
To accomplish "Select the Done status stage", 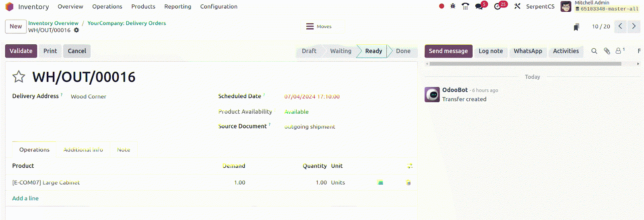I will (x=403, y=51).
